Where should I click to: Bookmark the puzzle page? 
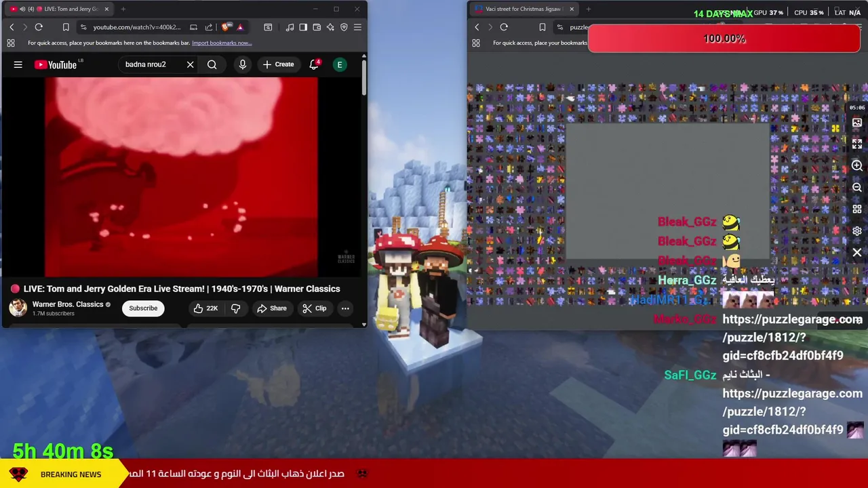pyautogui.click(x=542, y=27)
